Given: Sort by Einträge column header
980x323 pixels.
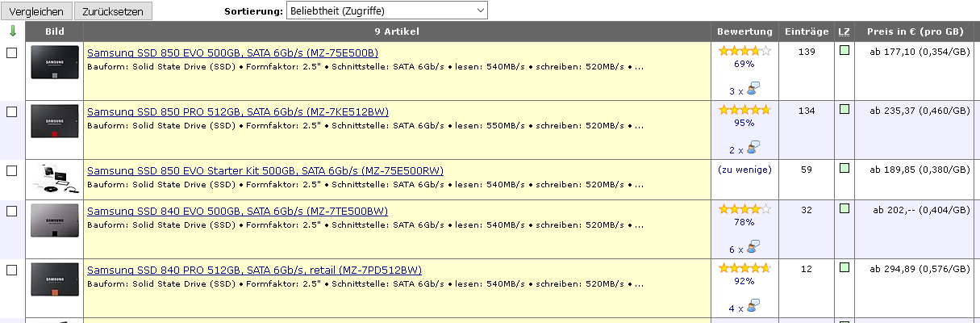Looking at the screenshot, I should coord(807,31).
